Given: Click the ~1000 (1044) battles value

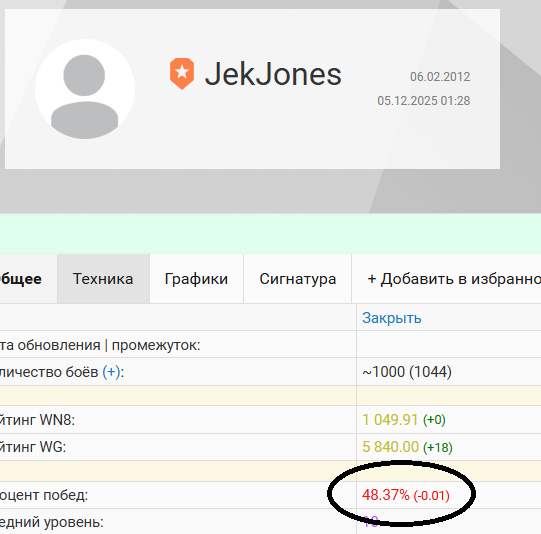Looking at the screenshot, I should click(x=407, y=372).
